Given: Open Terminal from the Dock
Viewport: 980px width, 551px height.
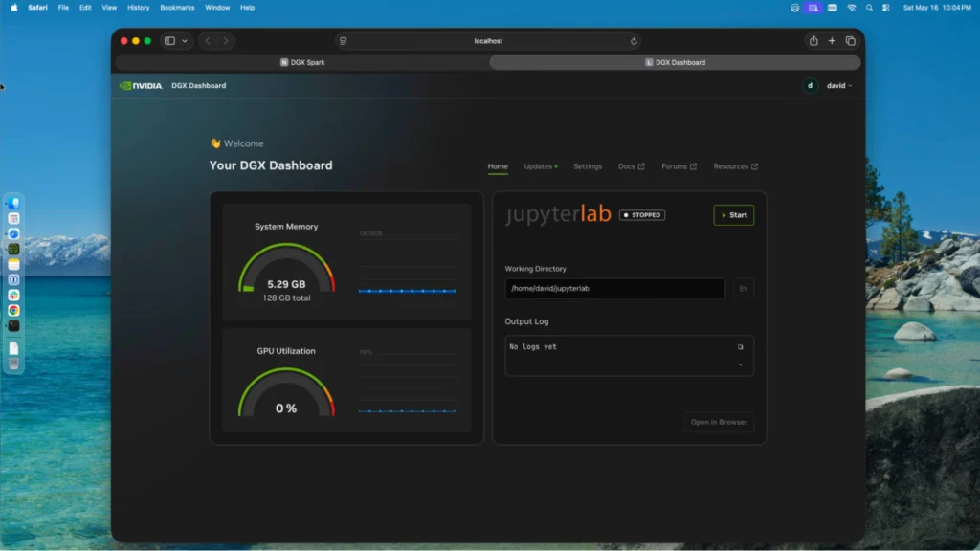Looking at the screenshot, I should [x=13, y=325].
